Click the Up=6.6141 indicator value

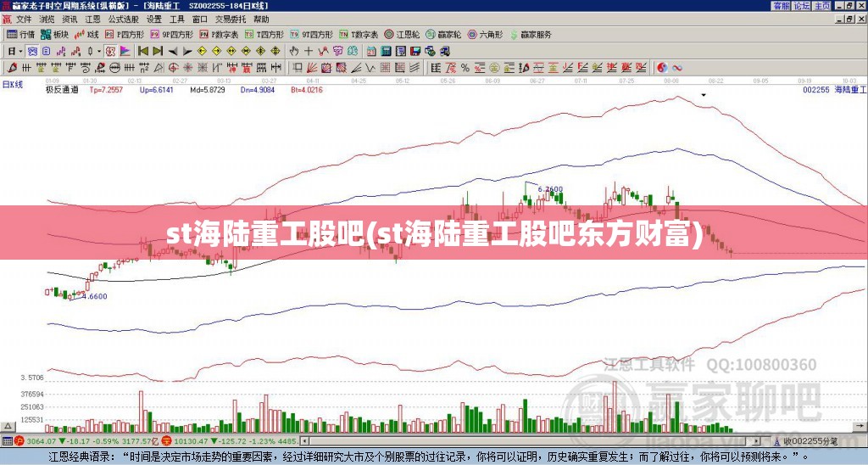(x=157, y=89)
